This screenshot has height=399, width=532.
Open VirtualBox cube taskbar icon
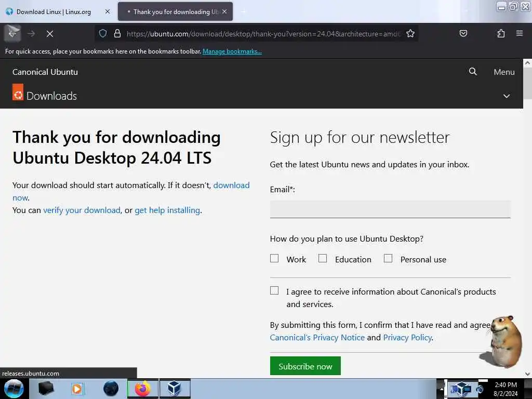click(175, 389)
